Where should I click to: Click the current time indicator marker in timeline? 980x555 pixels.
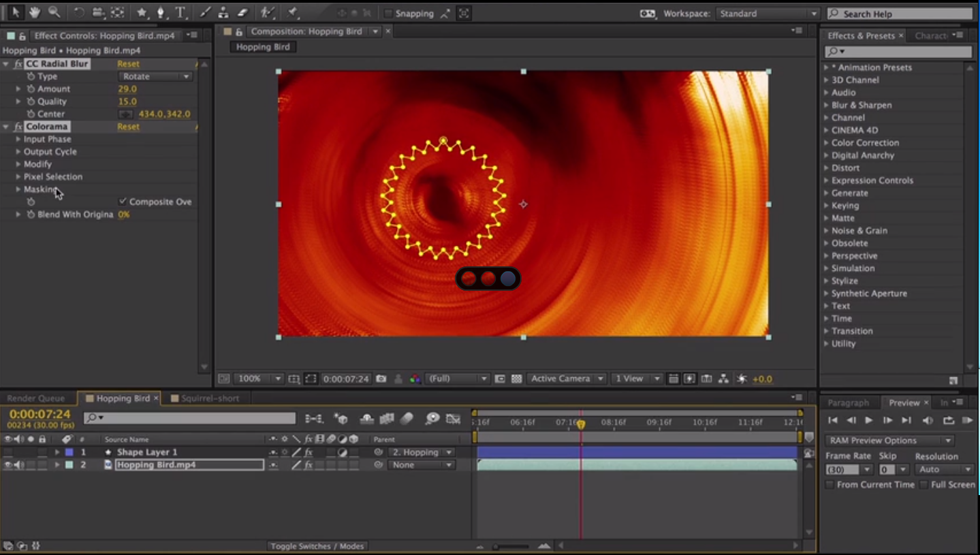pyautogui.click(x=581, y=424)
